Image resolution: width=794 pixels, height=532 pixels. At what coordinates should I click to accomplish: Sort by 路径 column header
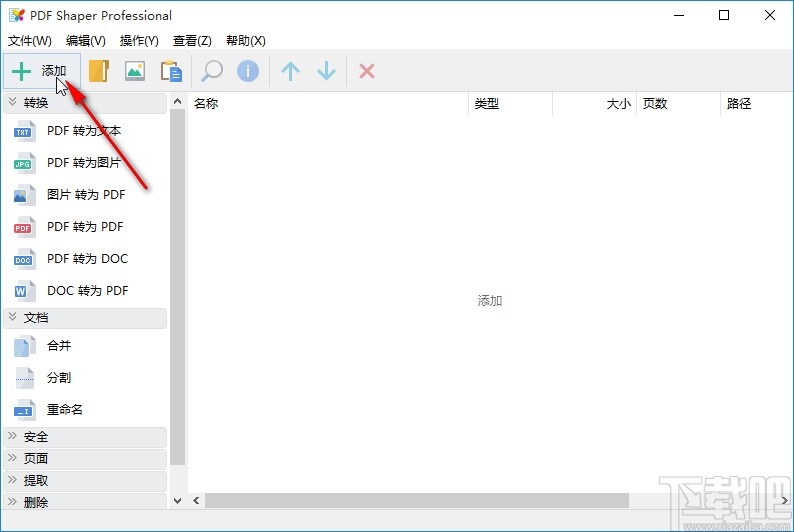757,104
